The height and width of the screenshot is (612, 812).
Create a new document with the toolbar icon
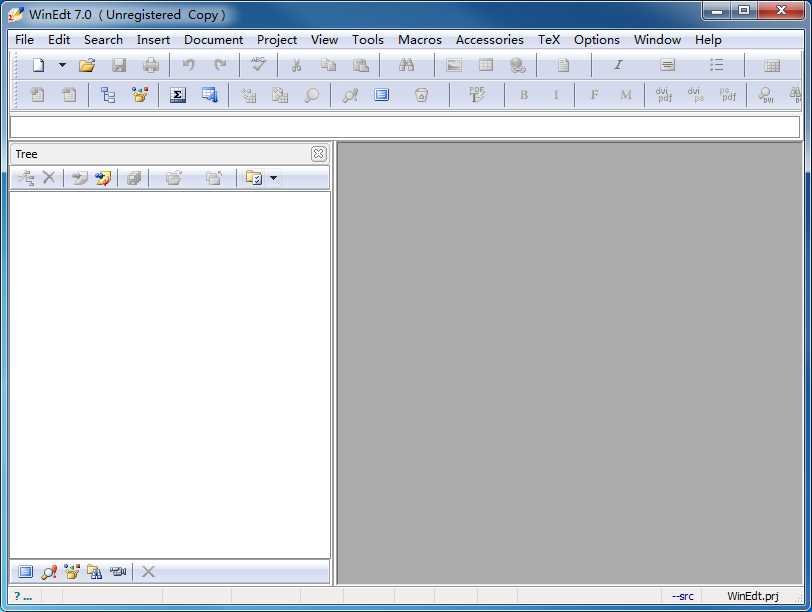click(38, 65)
